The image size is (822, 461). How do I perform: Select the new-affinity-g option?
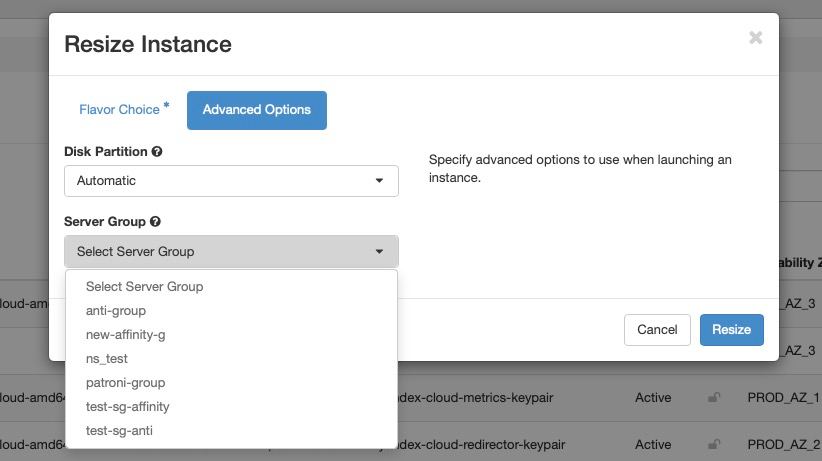click(231, 335)
